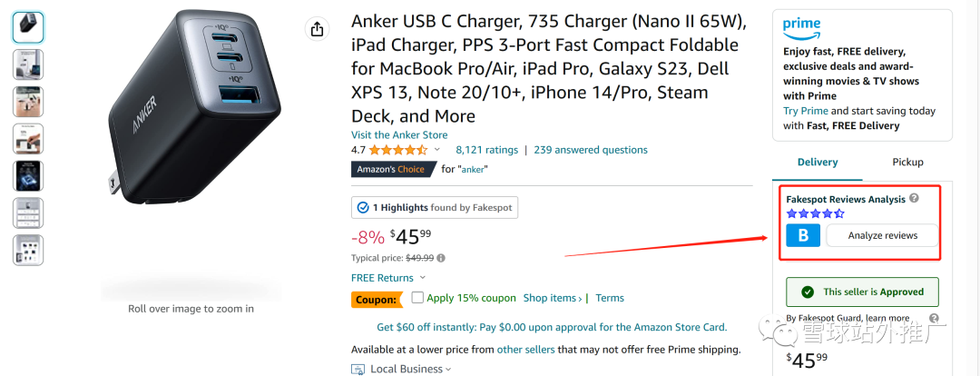Viewport: 980px width, 376px height.
Task: Click the Fakespot Highlights checkmark badge
Action: coord(362,207)
